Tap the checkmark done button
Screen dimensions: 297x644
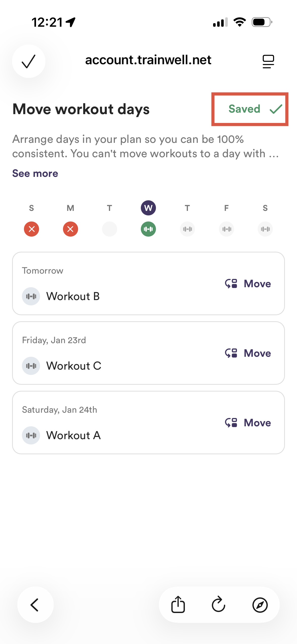(28, 61)
